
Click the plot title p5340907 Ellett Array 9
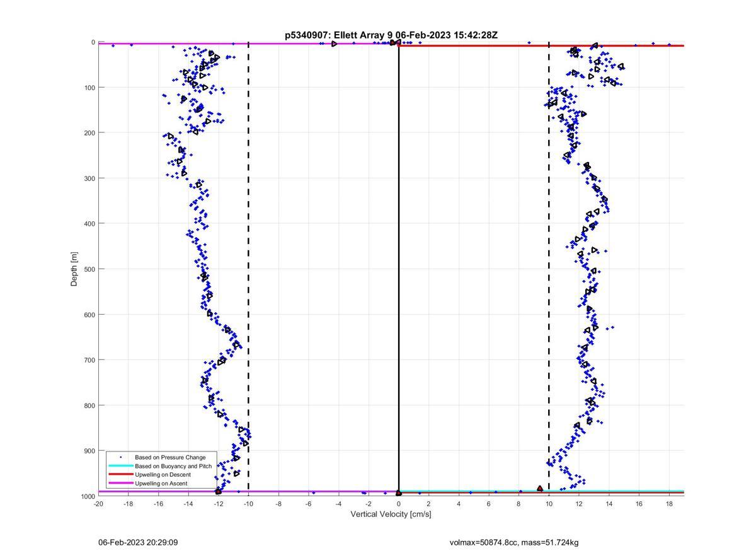coord(391,35)
